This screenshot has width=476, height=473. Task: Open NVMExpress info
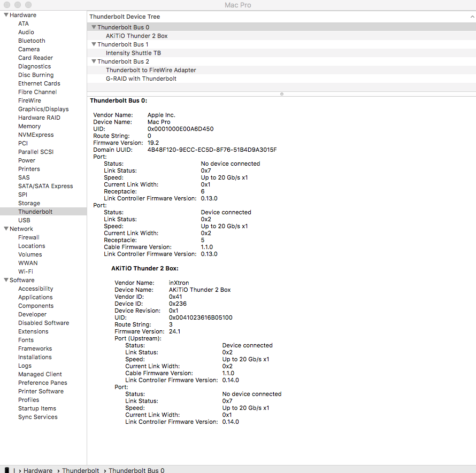pyautogui.click(x=36, y=135)
